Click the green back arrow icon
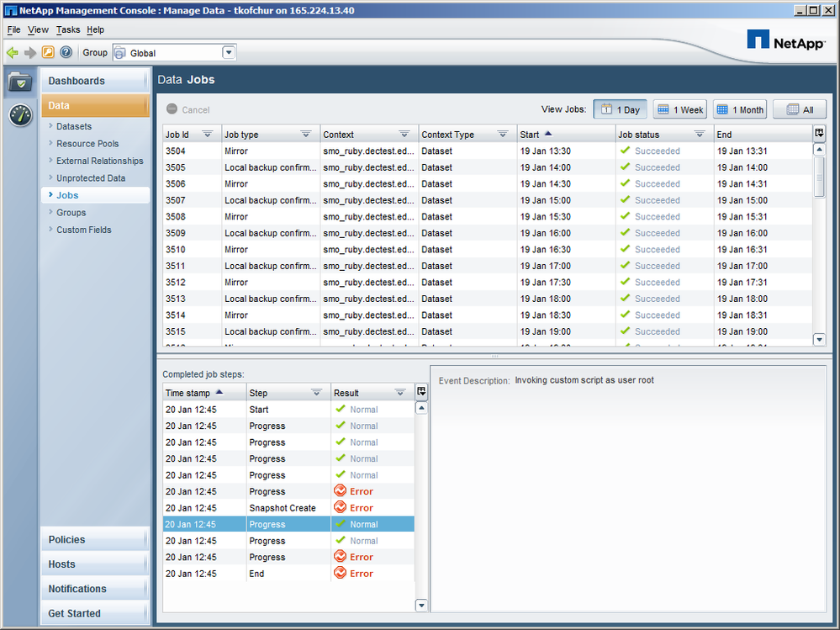840x630 pixels. click(13, 52)
